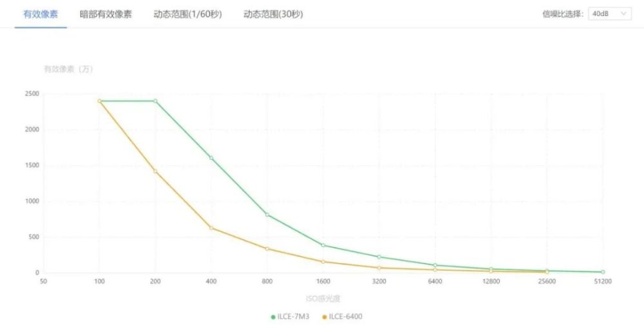
Task: Pick orange line point at ISO 1600
Action: click(323, 262)
